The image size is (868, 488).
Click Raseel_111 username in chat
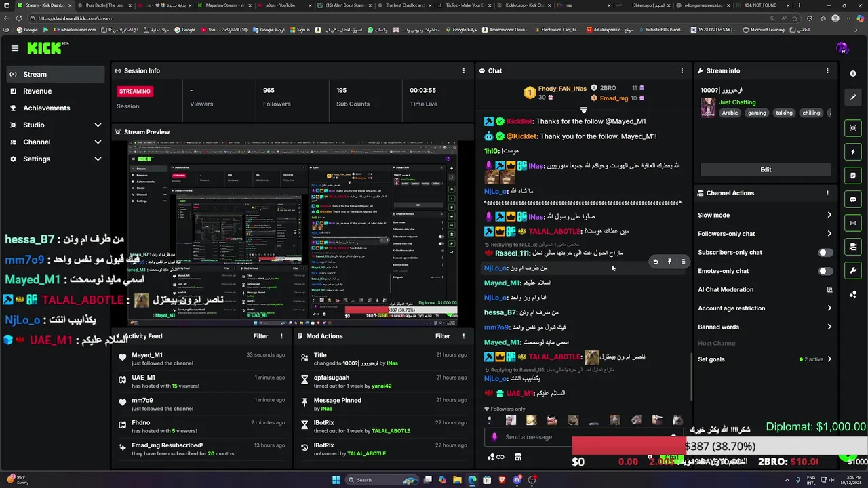click(x=512, y=253)
